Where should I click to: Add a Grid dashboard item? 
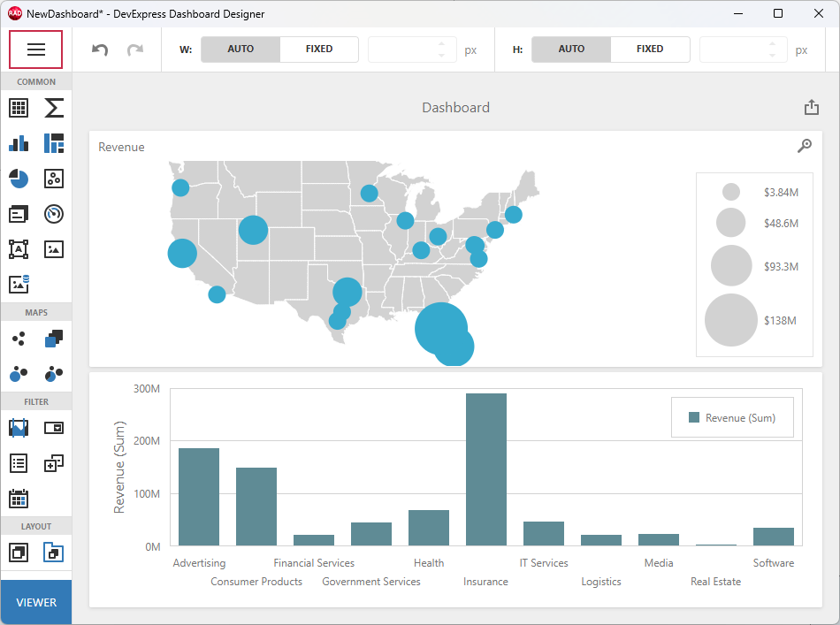[18, 108]
